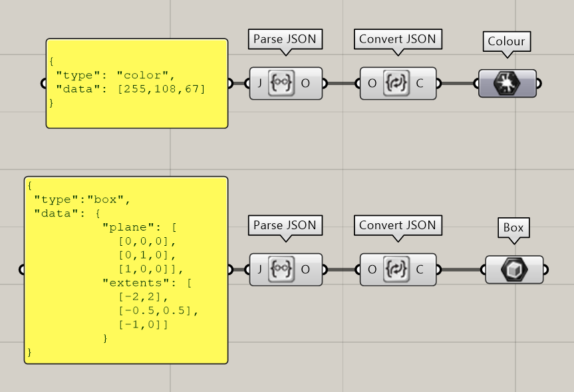Click the yellow panel containing the box JSON
The image size is (574, 392).
pyautogui.click(x=126, y=270)
